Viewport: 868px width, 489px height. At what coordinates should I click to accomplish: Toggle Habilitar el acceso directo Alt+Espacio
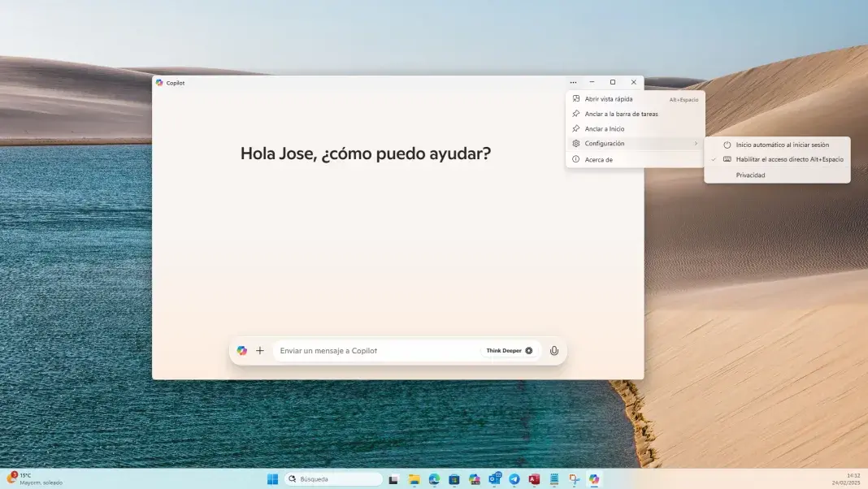[788, 159]
